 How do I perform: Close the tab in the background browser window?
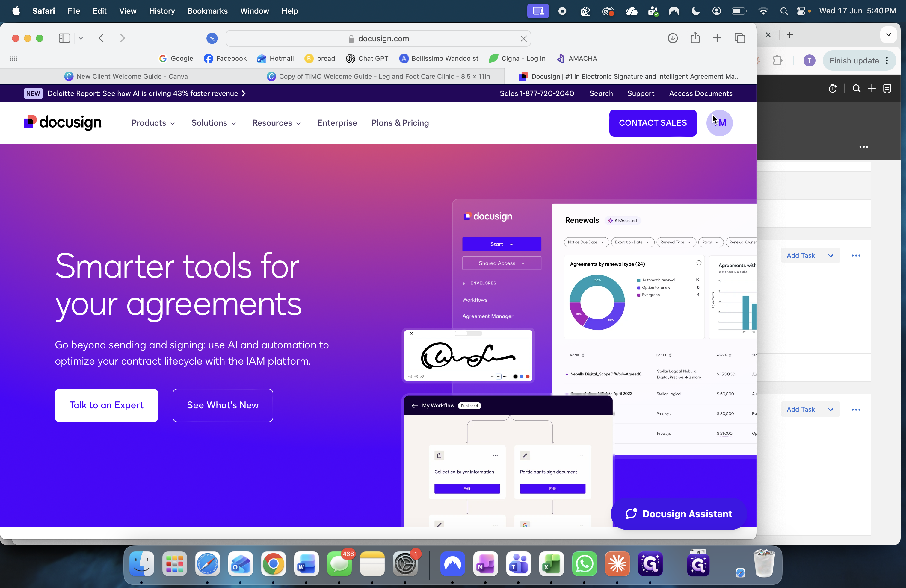(x=768, y=35)
